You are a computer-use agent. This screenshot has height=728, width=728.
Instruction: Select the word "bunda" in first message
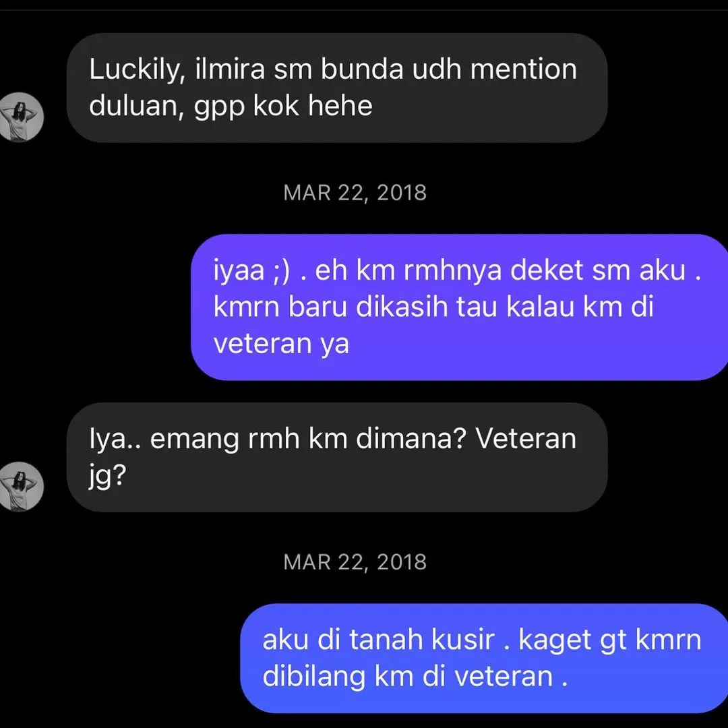pos(362,69)
